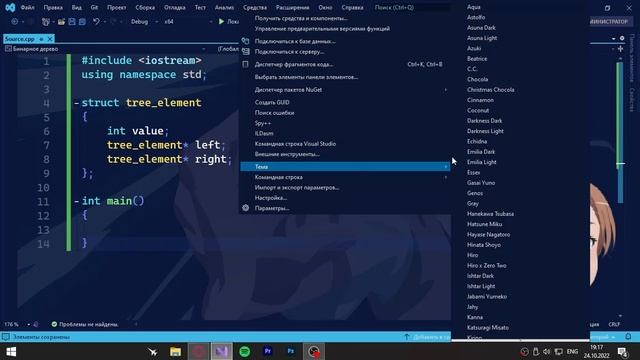Open Spotify from the taskbar
The image size is (640, 360).
coord(244,351)
